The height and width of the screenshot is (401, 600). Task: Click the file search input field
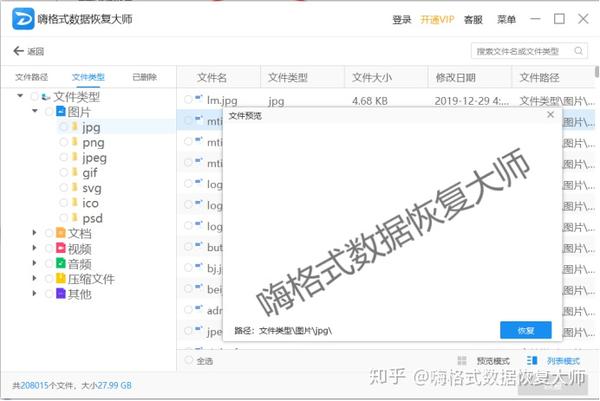[529, 51]
